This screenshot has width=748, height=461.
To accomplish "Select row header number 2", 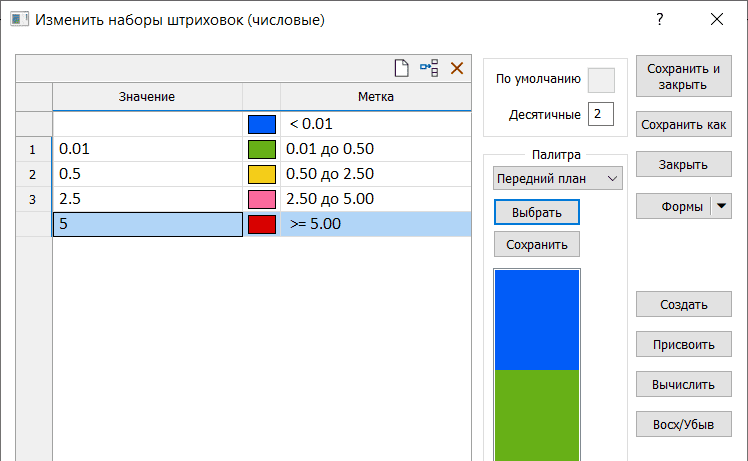I will coord(33,174).
